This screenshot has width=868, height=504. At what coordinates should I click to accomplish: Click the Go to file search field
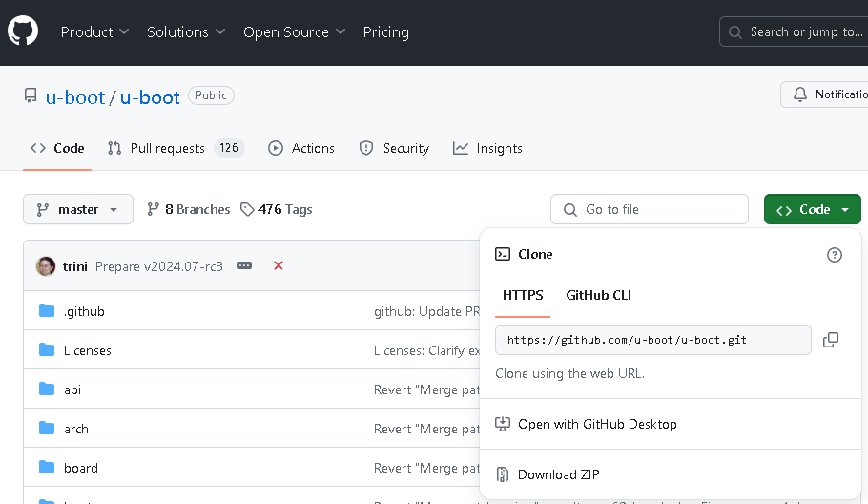click(650, 209)
